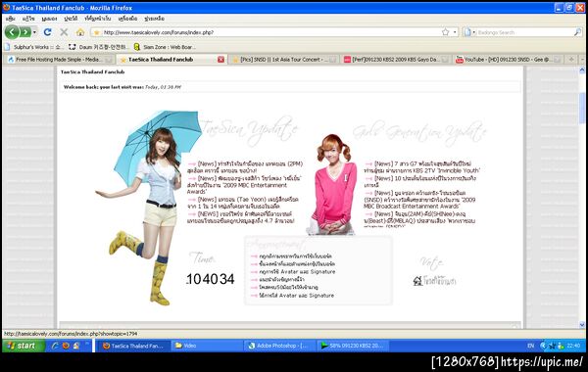Close the YouTube tab

(558, 59)
